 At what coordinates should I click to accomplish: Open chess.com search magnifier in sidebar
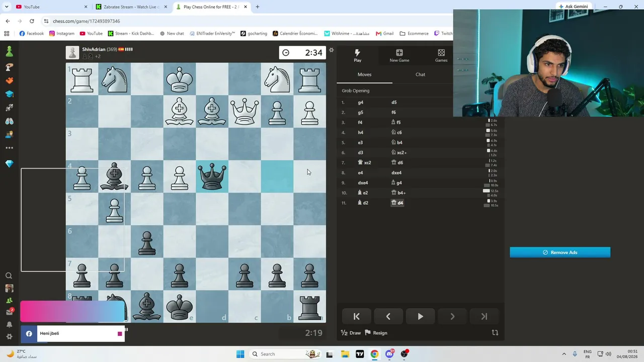[x=9, y=276]
